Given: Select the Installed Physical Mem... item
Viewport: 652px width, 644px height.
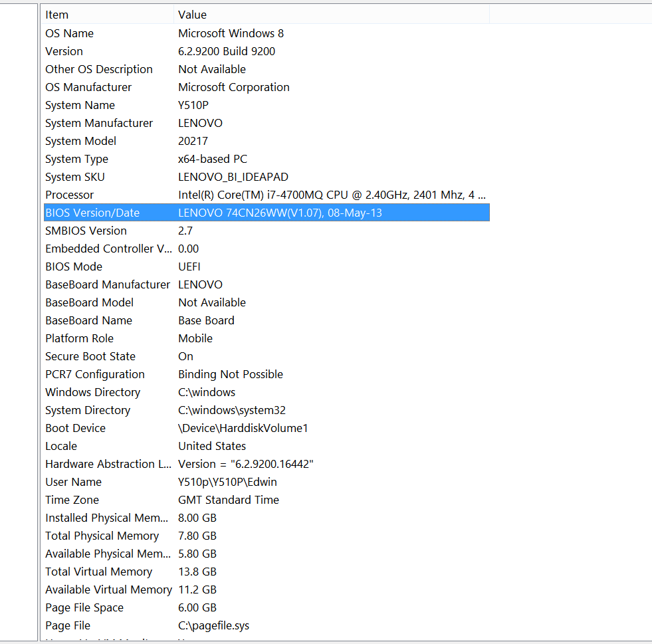Looking at the screenshot, I should click(107, 518).
